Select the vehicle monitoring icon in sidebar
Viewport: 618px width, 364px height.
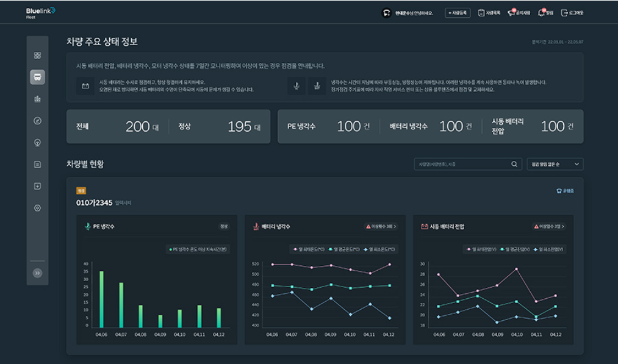point(37,77)
